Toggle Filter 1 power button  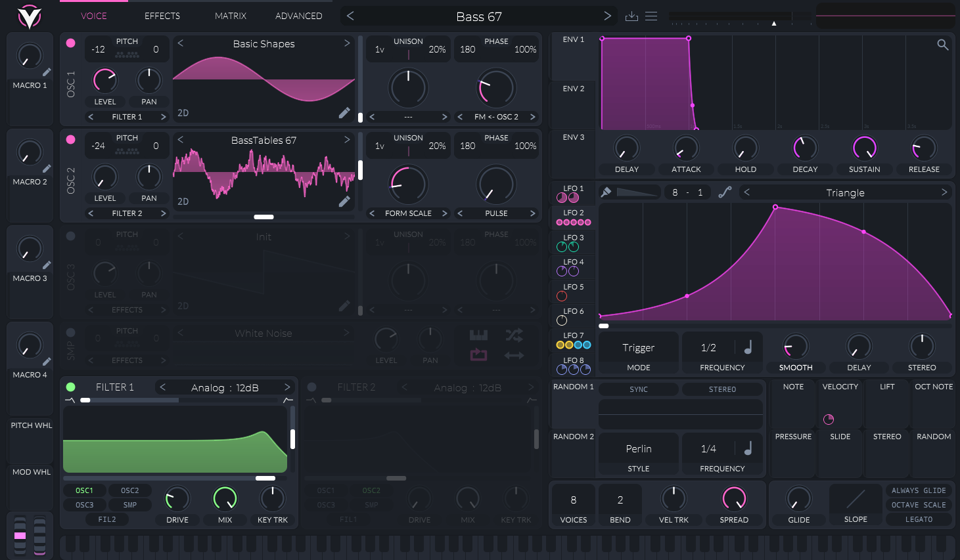[70, 387]
